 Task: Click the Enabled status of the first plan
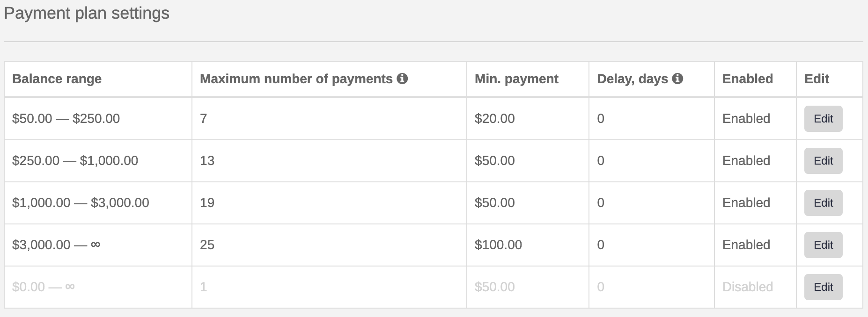(x=746, y=119)
